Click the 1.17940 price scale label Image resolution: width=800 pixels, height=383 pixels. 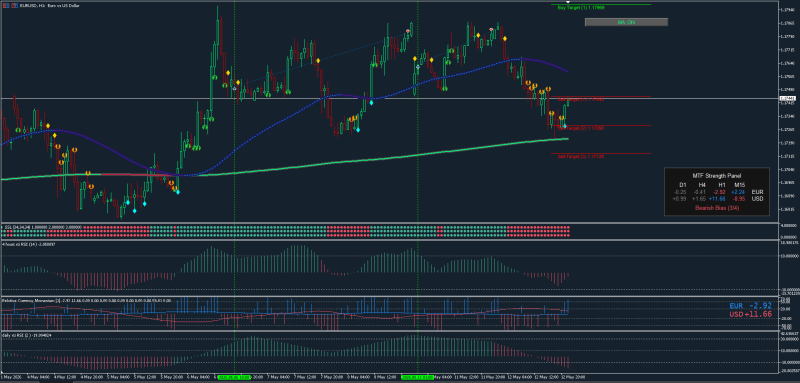788,10
